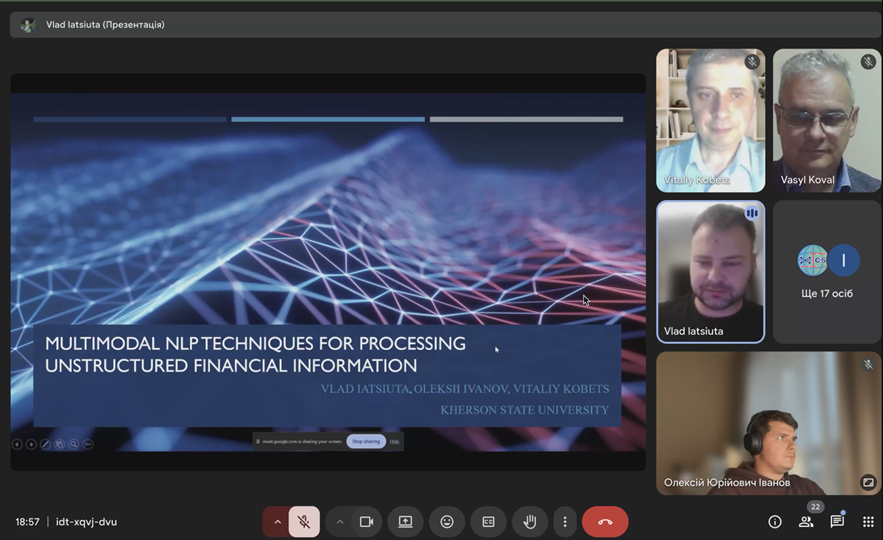Viewport: 883px width, 540px height.
Task: Open meeting details info icon
Action: (775, 522)
